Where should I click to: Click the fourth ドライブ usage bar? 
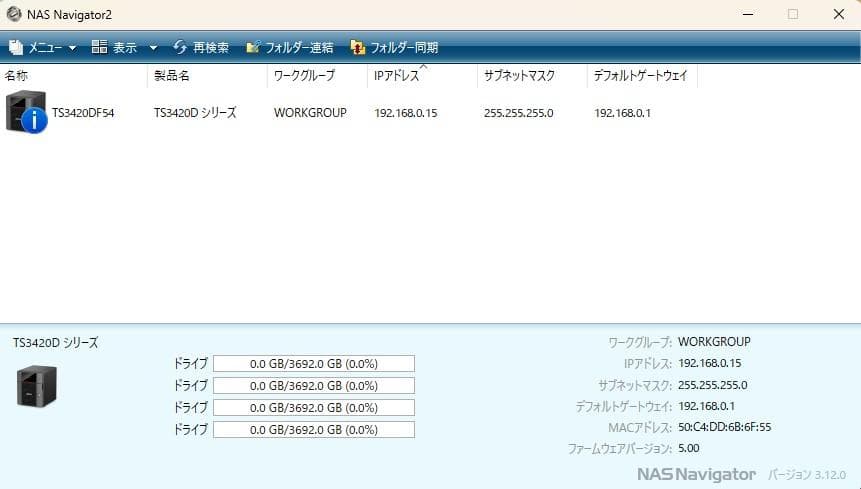tap(314, 430)
